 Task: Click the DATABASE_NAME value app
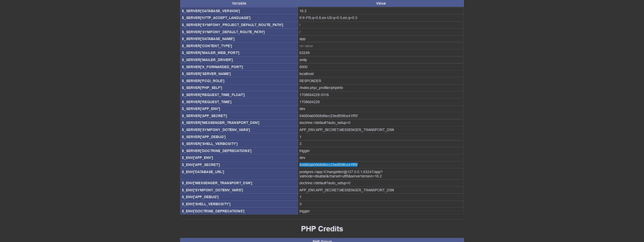pos(302,39)
